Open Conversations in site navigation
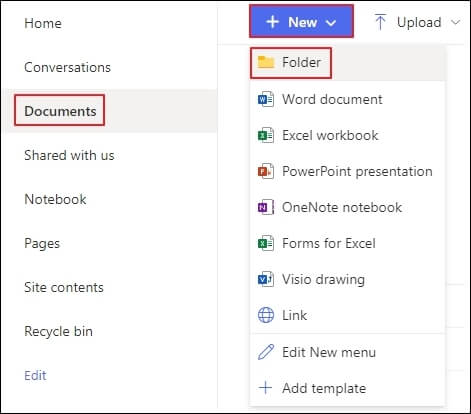This screenshot has width=471, height=414. tap(67, 67)
